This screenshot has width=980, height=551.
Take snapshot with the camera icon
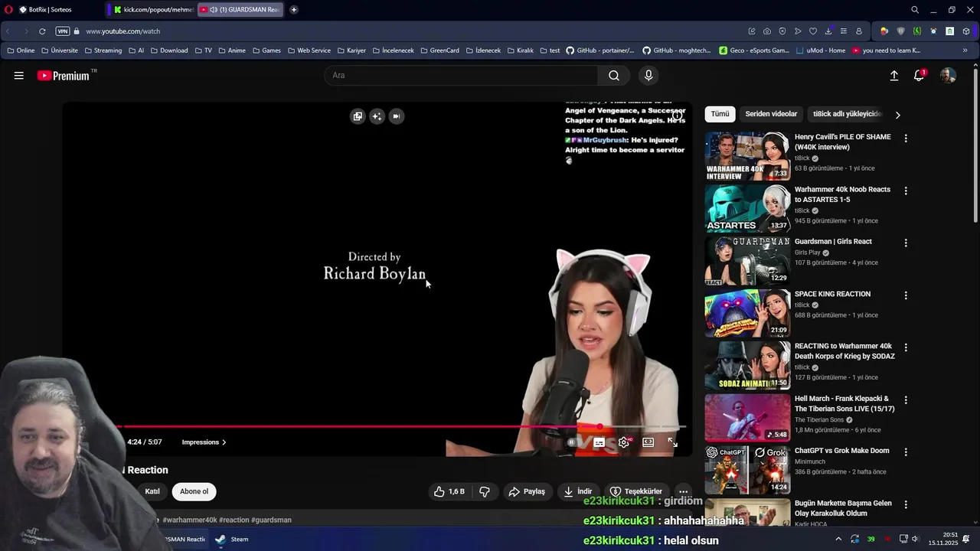pos(766,31)
